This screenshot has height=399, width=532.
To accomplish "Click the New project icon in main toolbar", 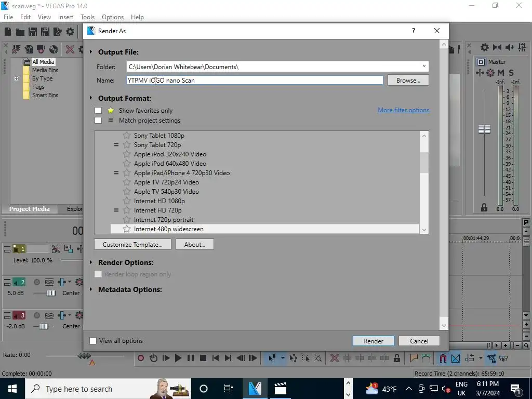I will (x=8, y=32).
